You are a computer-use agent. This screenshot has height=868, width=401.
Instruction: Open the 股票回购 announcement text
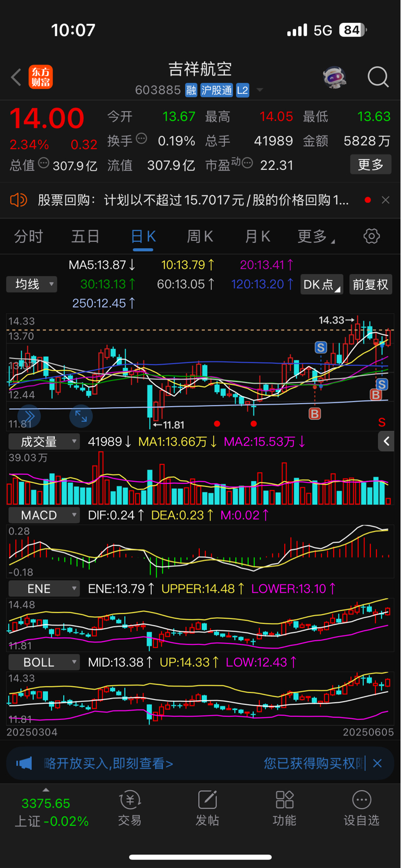[193, 200]
